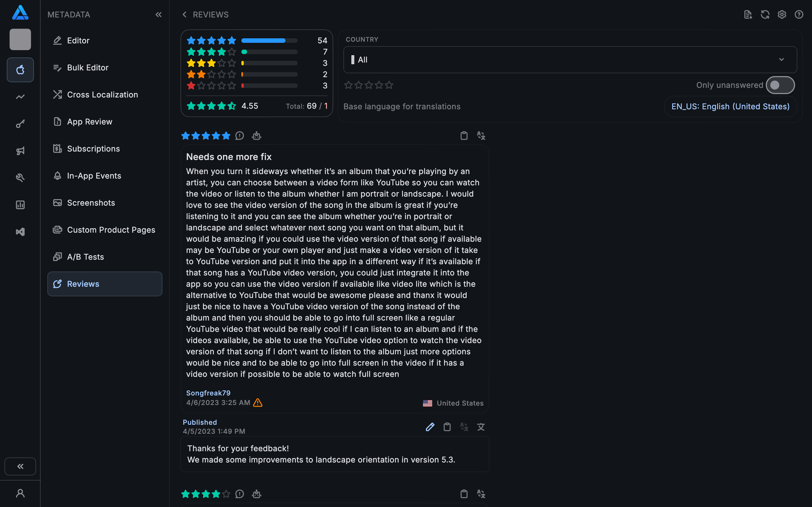Click the refresh reviews icon
Screen dimensions: 812x507
pyautogui.click(x=765, y=14)
